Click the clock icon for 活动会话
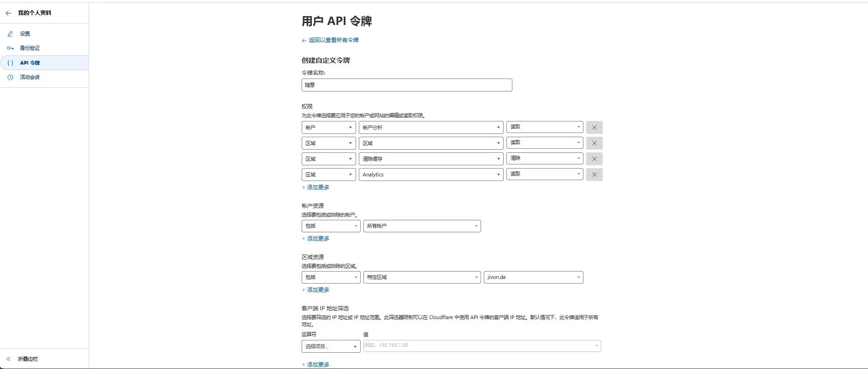868x369 pixels. pos(10,77)
